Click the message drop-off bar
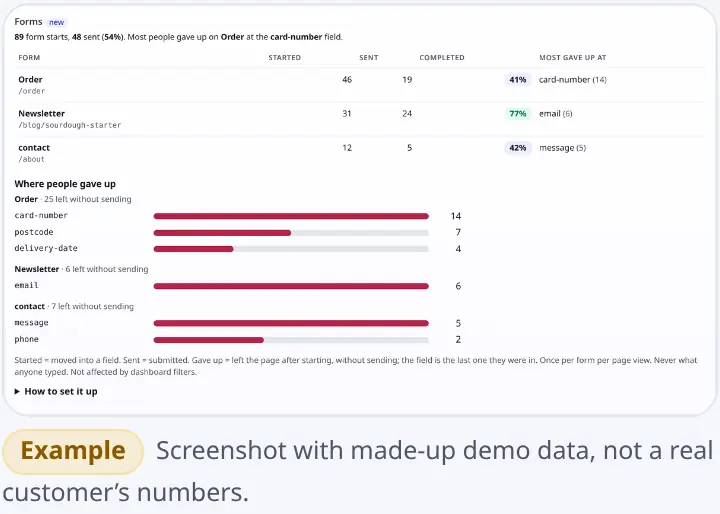Viewport: 720px width, 514px height. [291, 323]
